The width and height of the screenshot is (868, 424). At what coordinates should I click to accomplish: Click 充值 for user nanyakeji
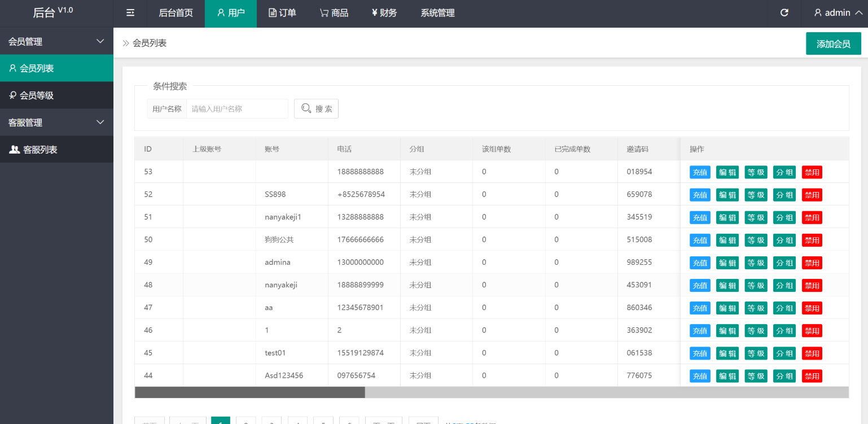point(700,285)
